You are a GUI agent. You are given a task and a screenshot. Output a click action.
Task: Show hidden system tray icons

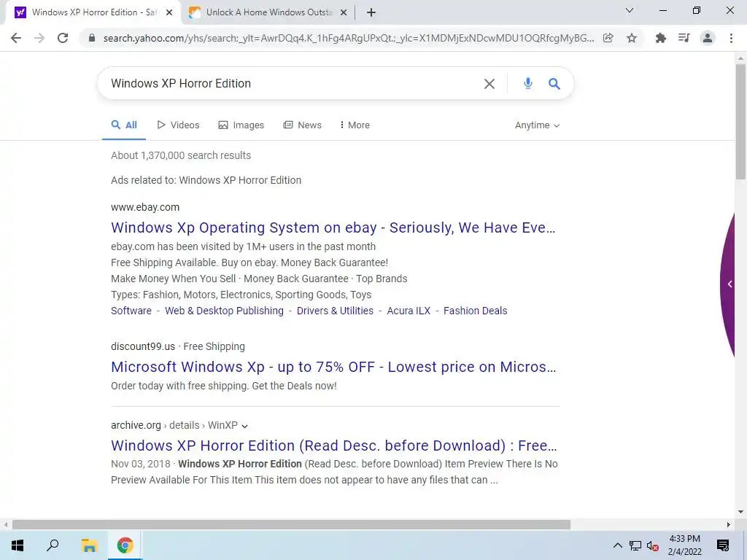617,545
